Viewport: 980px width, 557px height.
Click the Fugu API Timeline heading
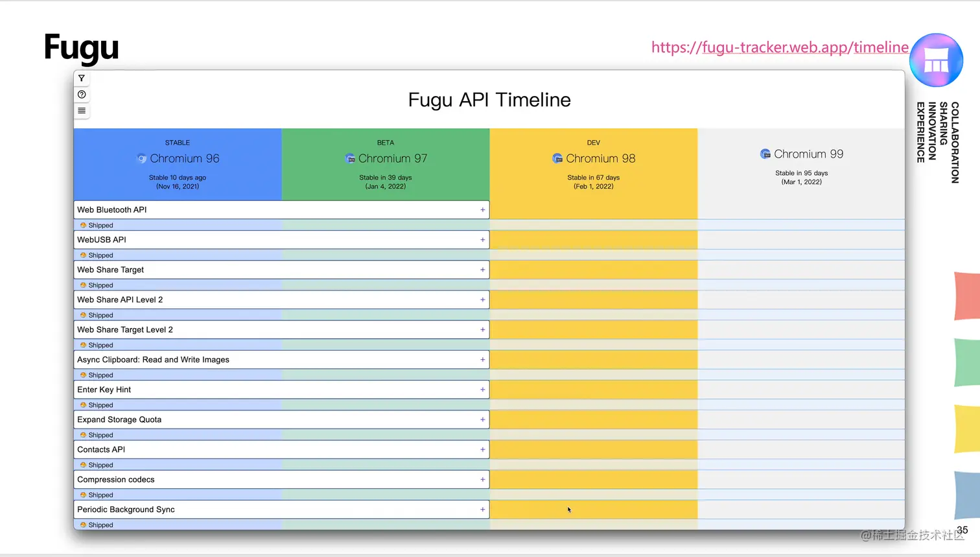point(489,100)
